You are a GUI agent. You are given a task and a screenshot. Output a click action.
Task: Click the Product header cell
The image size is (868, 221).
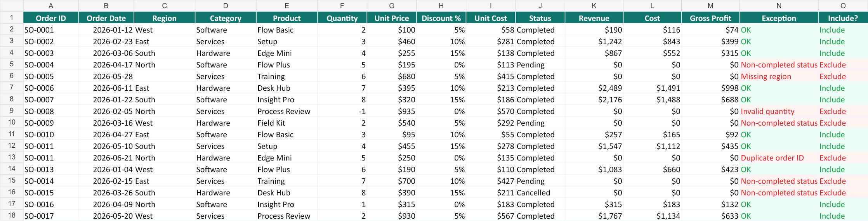tap(287, 18)
